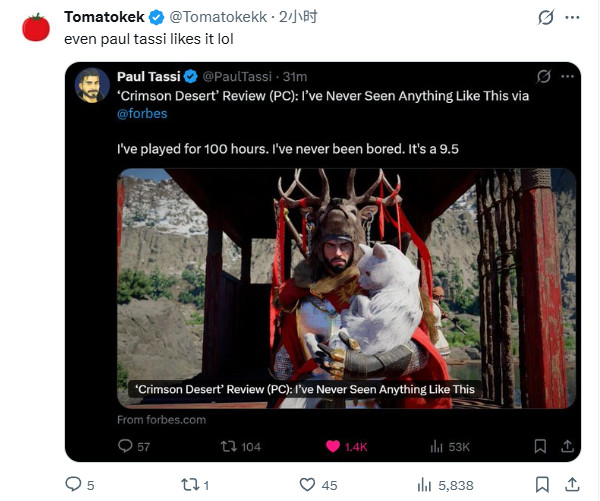Click Tomatokek's tomato profile avatar
Screen dimensions: 600x501
(36, 27)
